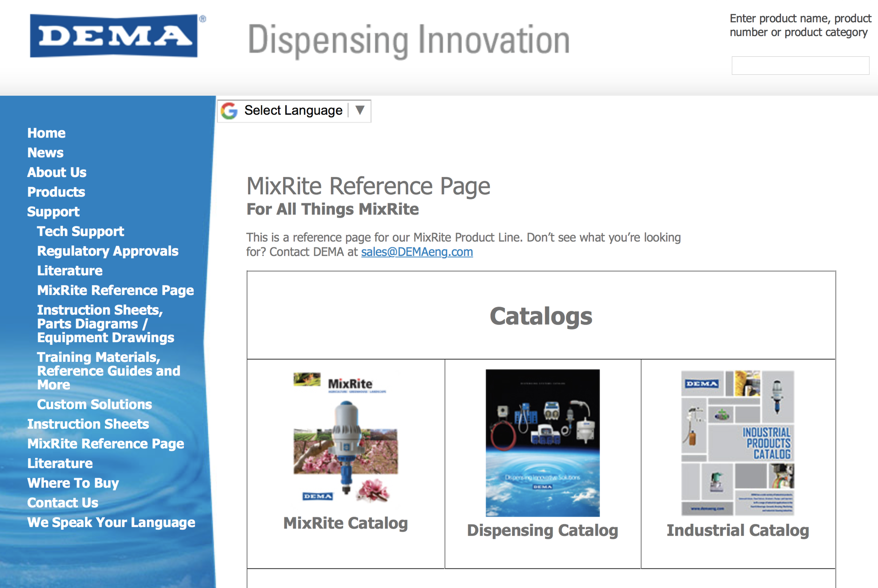This screenshot has height=588, width=878.
Task: Open the News page link
Action: [x=45, y=153]
